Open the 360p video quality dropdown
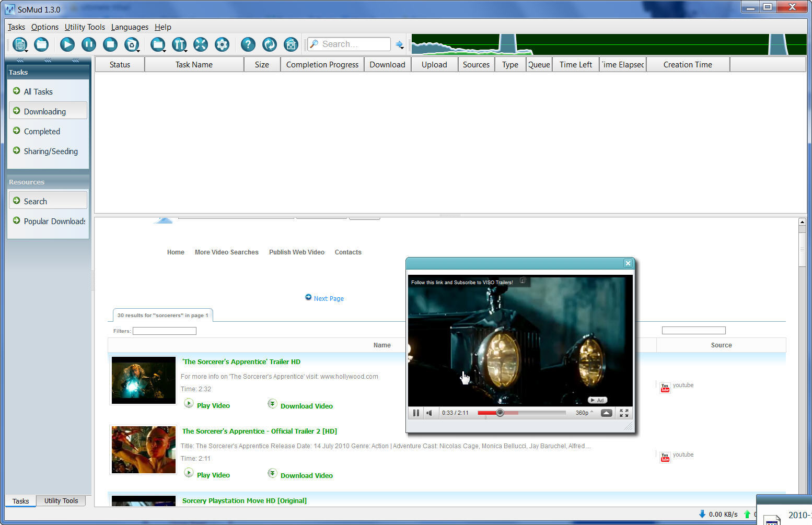Screen dimensions: 812x525 point(584,413)
